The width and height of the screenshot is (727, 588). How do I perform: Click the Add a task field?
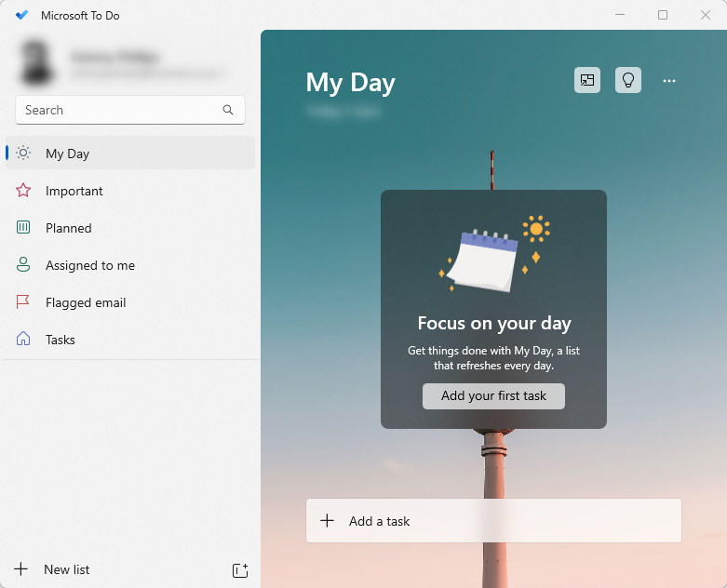click(x=493, y=521)
